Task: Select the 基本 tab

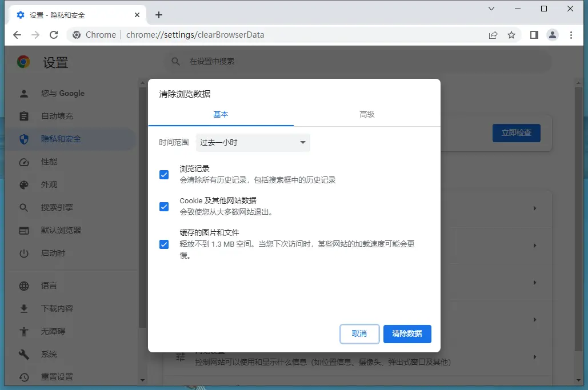Action: click(x=221, y=114)
